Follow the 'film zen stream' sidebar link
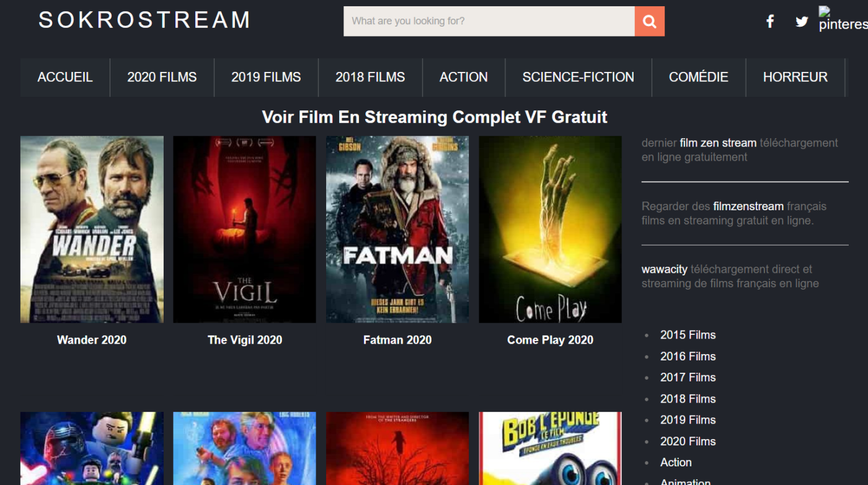868x485 pixels. click(718, 143)
